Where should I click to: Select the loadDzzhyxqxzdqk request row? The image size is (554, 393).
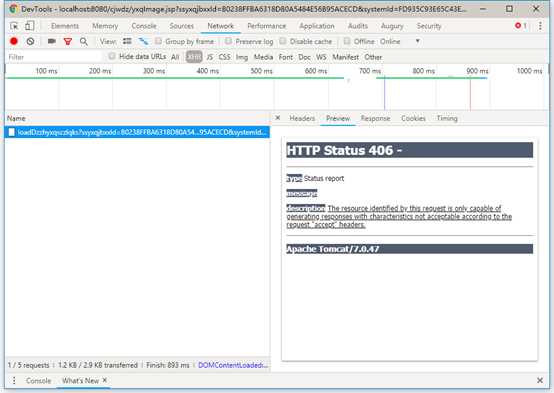[137, 132]
